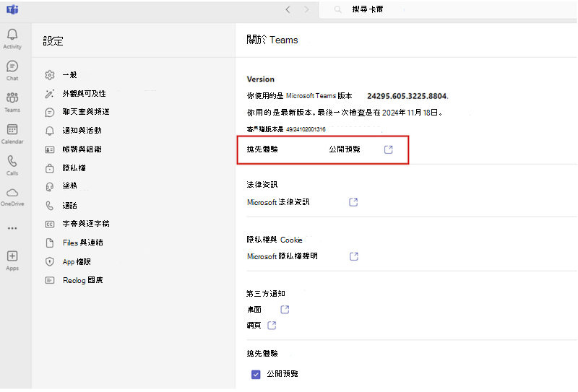Image resolution: width=578 pixels, height=392 pixels.
Task: Open external link icon for Microsoft 隱私權聲明
Action: [354, 256]
